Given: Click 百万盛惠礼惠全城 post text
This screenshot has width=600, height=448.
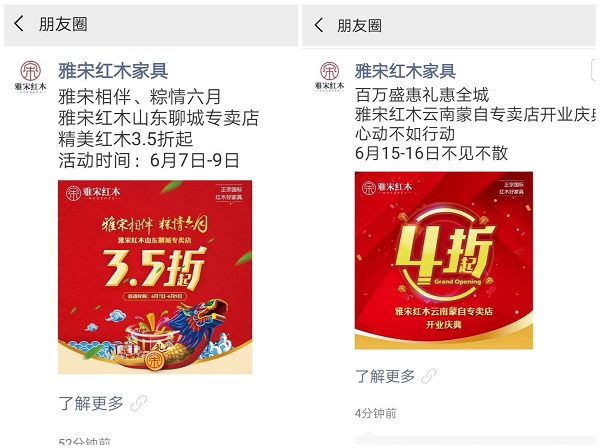Looking at the screenshot, I should 422,95.
